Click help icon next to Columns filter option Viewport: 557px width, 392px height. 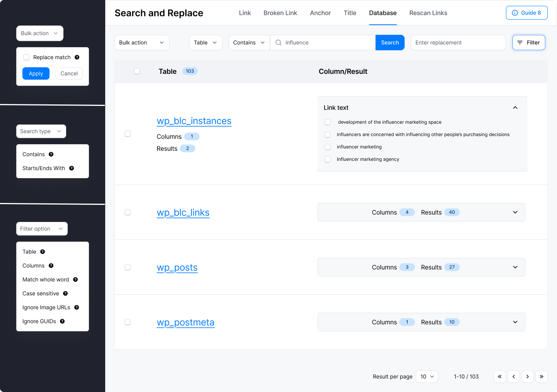[x=51, y=266]
